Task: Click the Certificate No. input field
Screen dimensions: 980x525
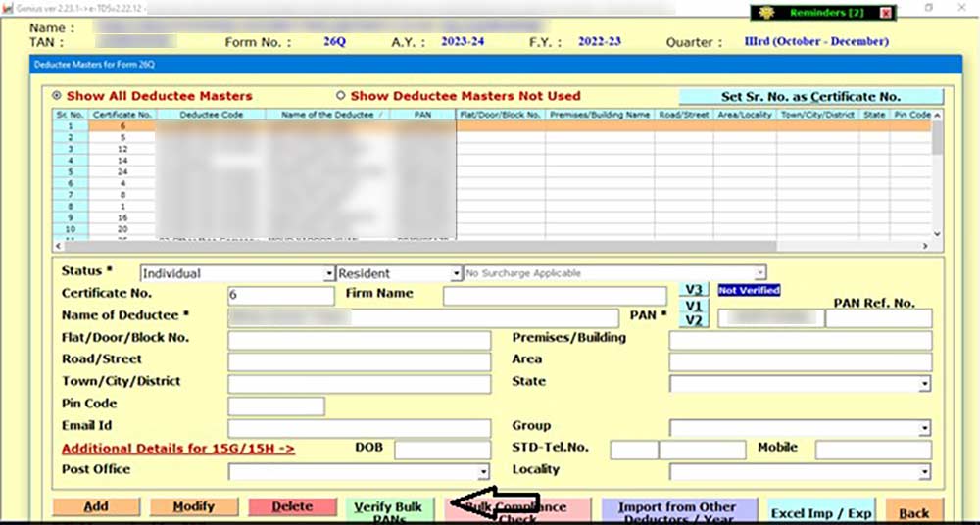Action: 280,296
